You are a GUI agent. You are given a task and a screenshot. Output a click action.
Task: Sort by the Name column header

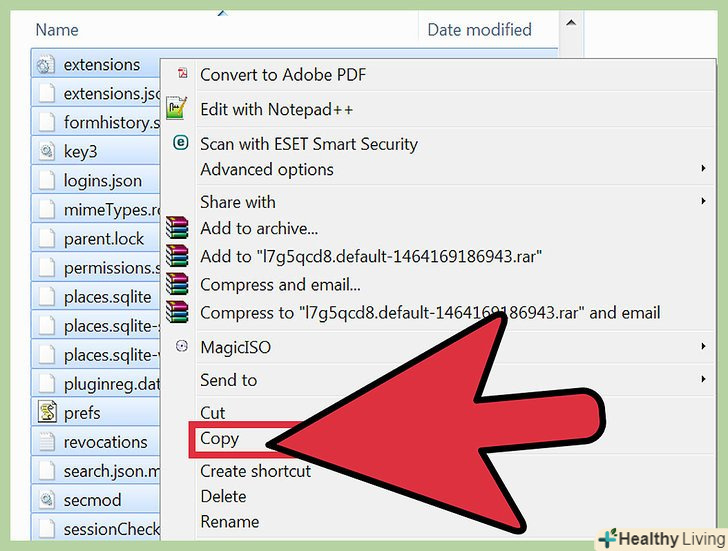pos(57,30)
